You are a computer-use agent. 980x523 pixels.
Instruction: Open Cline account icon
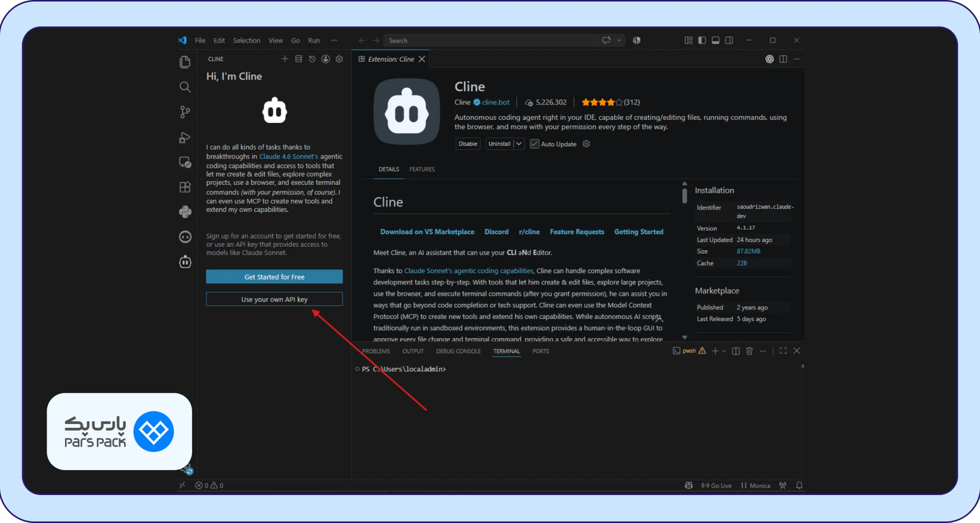pyautogui.click(x=325, y=59)
